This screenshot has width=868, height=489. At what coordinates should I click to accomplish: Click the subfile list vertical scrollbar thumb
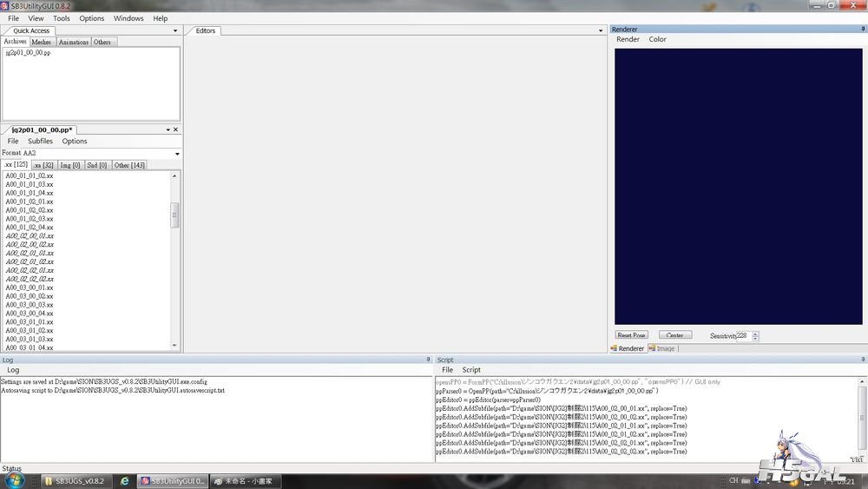175,214
